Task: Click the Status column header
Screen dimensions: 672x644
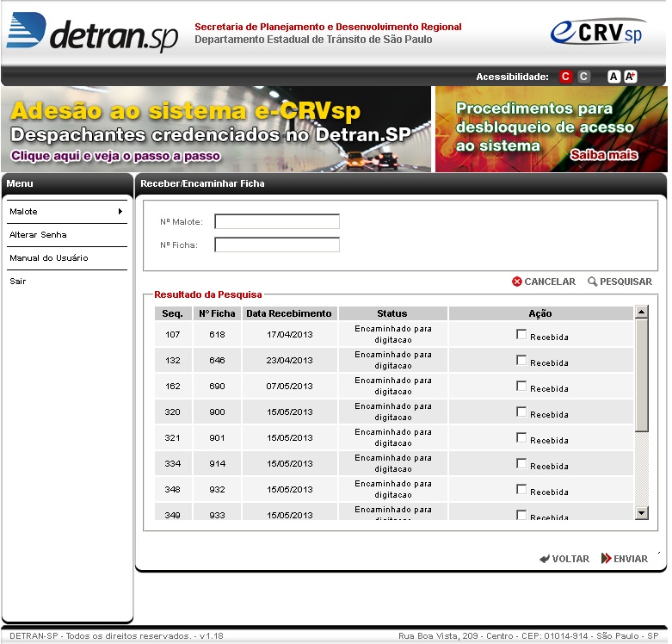Action: point(393,313)
